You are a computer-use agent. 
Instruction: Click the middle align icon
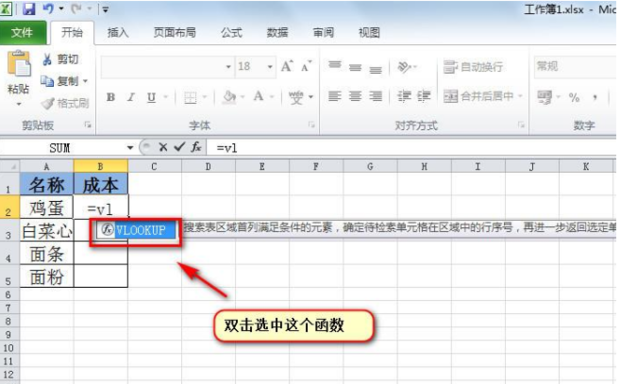coord(355,67)
